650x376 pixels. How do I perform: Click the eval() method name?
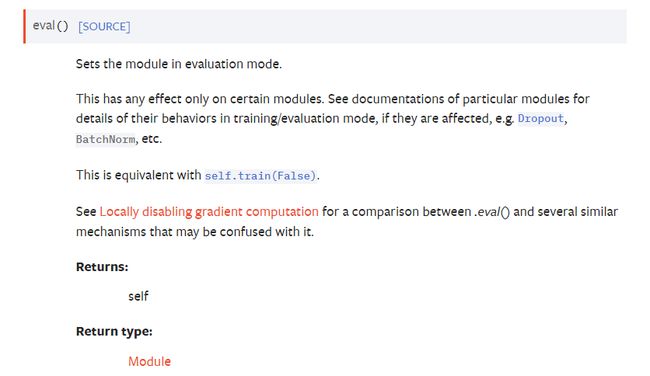50,26
